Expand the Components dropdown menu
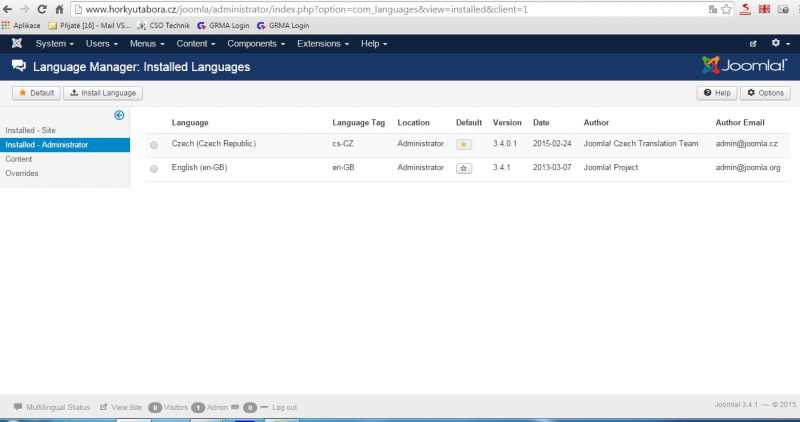 tap(255, 44)
